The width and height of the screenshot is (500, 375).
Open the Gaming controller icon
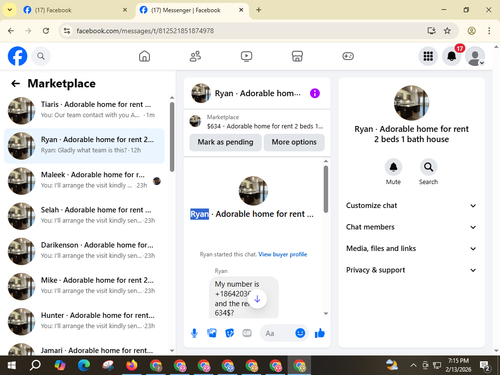pos(348,56)
